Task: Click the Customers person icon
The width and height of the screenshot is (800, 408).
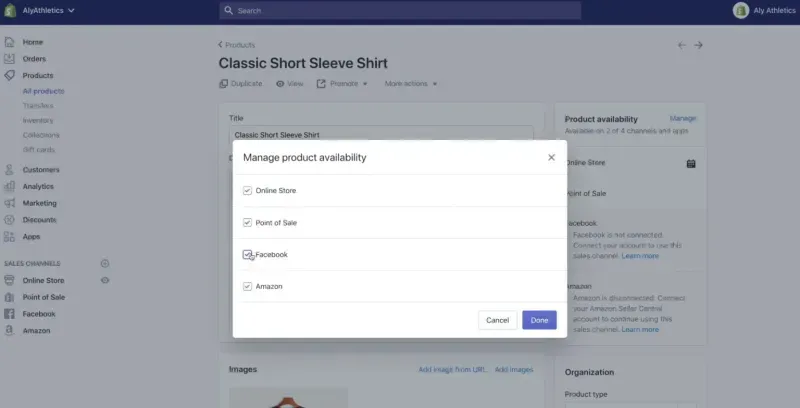Action: pos(9,169)
